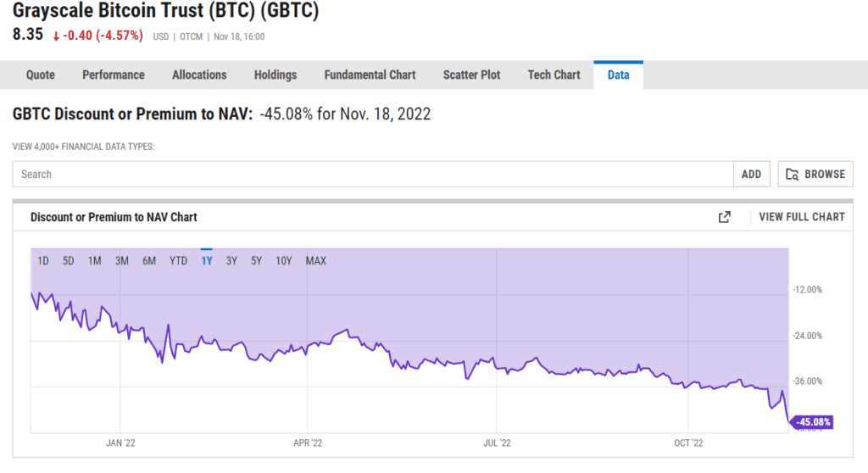Open VIEW FULL CHART link

tap(802, 217)
